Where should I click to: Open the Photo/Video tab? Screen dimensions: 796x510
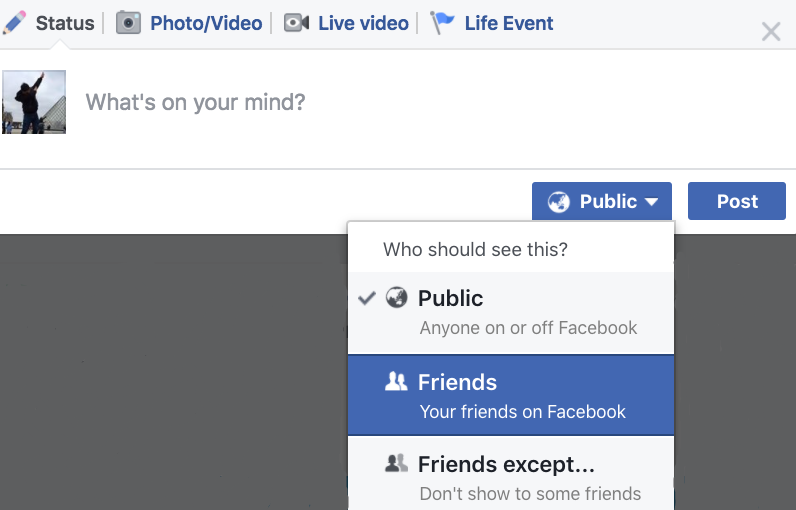(206, 22)
